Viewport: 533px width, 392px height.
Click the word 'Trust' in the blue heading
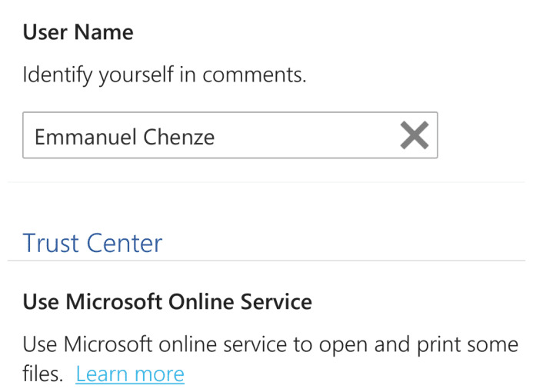(51, 243)
